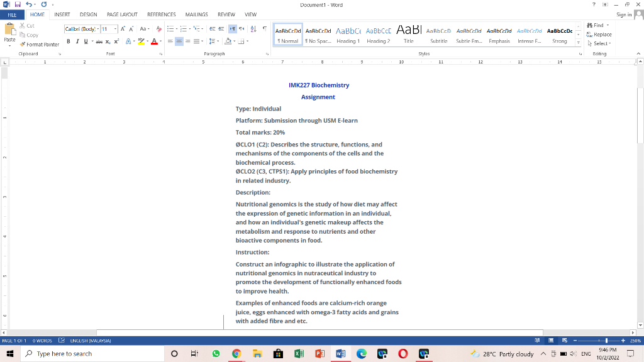Toggle superscript formatting
The width and height of the screenshot is (644, 362).
pos(116,41)
